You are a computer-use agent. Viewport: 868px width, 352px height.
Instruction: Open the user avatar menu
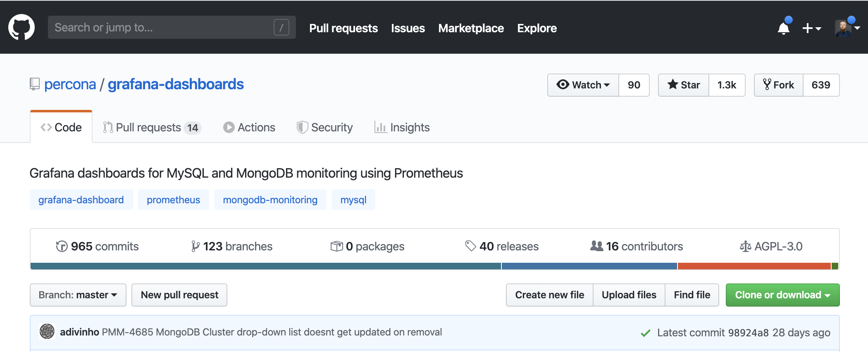tap(847, 28)
